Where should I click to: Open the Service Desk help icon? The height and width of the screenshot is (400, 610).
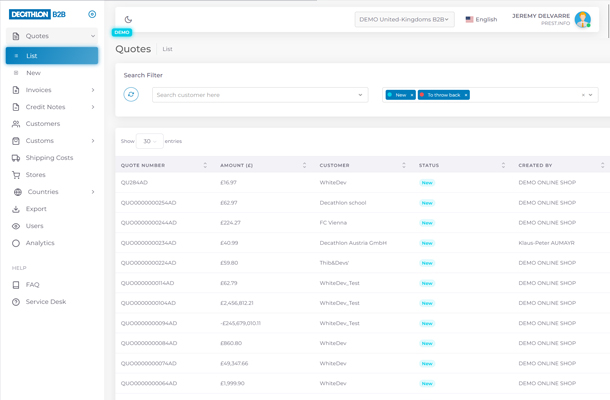16,302
